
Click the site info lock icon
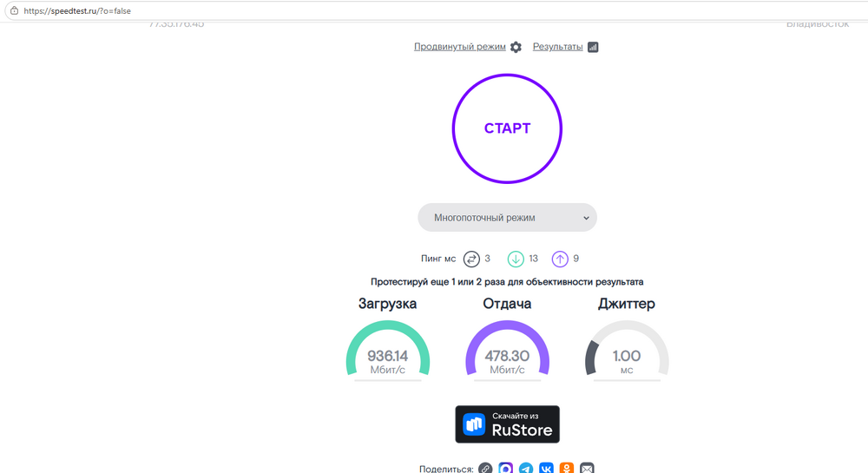click(14, 10)
